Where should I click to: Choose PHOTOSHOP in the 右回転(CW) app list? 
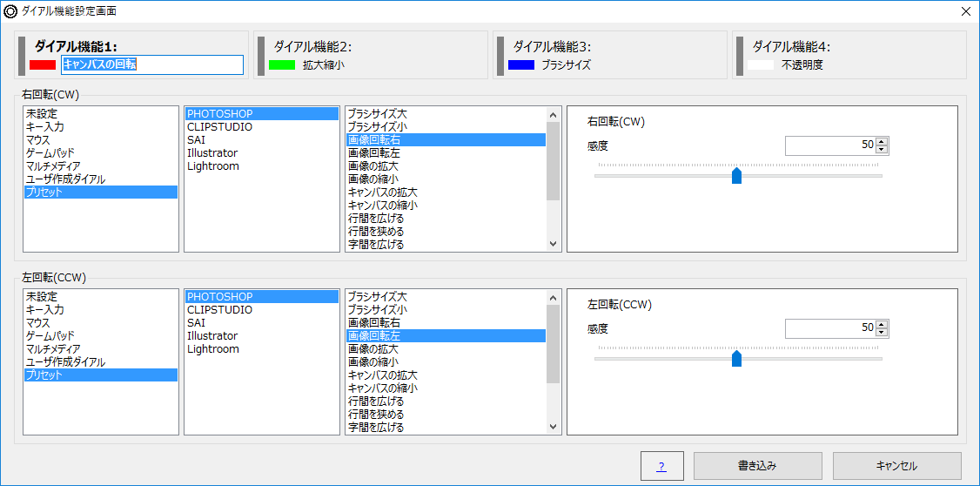click(x=262, y=114)
